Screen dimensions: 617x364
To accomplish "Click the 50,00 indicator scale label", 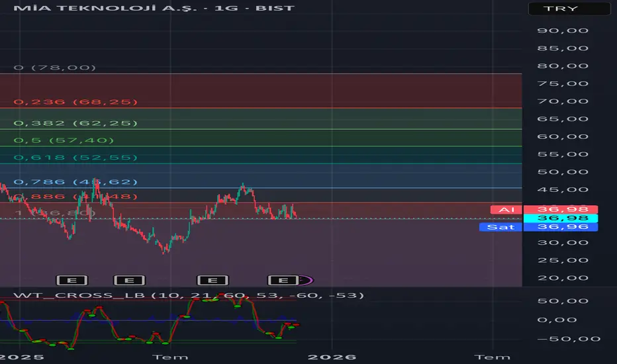I will tap(563, 301).
